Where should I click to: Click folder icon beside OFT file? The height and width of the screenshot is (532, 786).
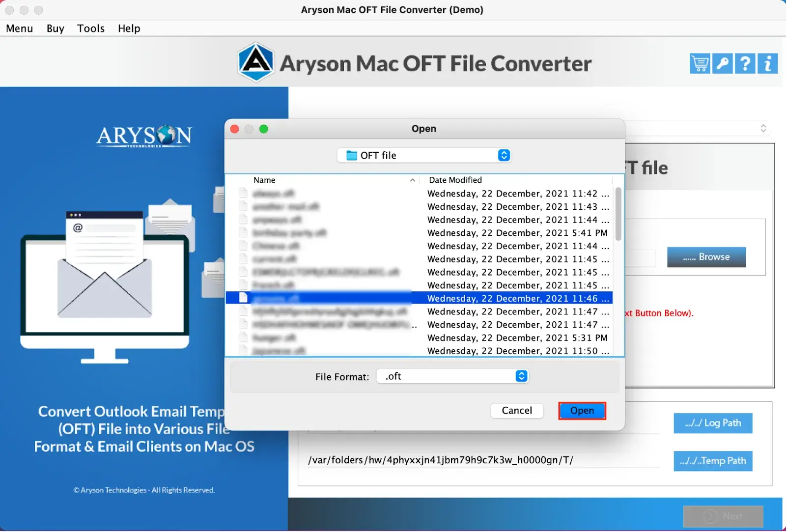[x=352, y=156]
